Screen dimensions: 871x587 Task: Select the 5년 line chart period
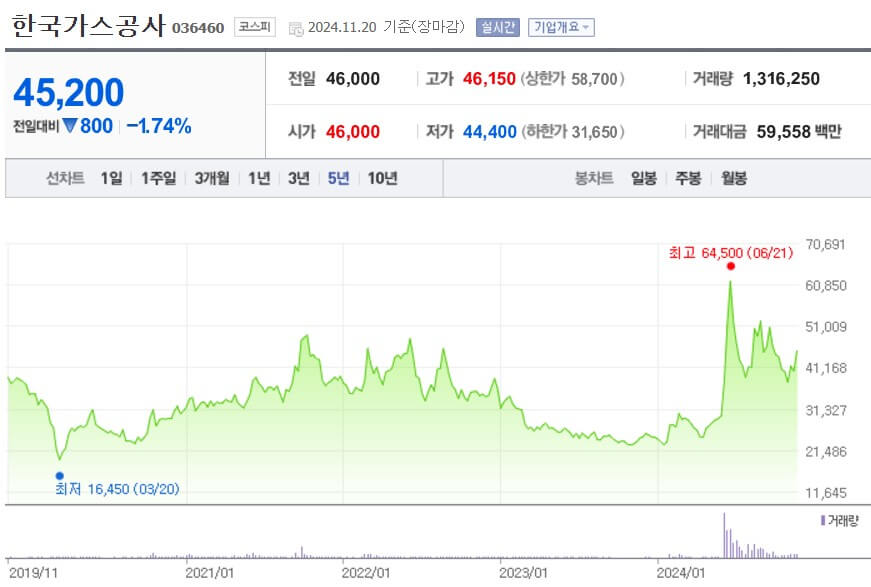(338, 178)
